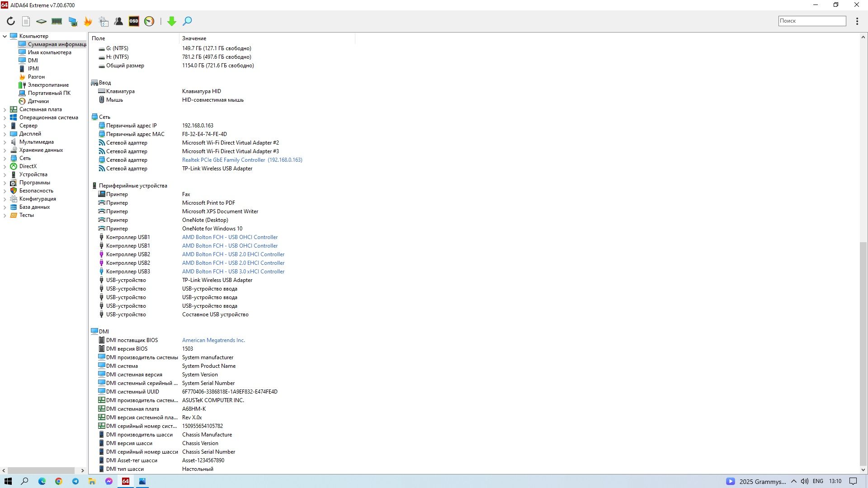The image size is (868, 488).
Task: Click the tree panel horizontal scrollbar
Action: point(41,470)
